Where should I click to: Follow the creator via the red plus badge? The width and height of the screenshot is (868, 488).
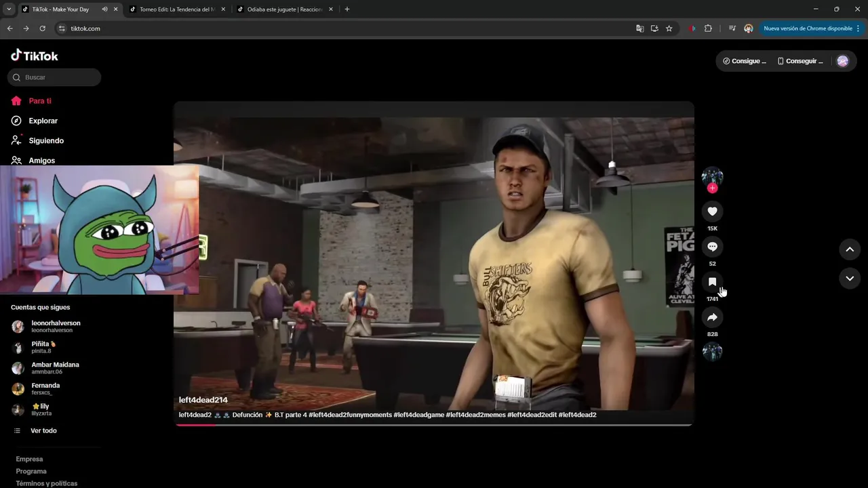point(712,188)
